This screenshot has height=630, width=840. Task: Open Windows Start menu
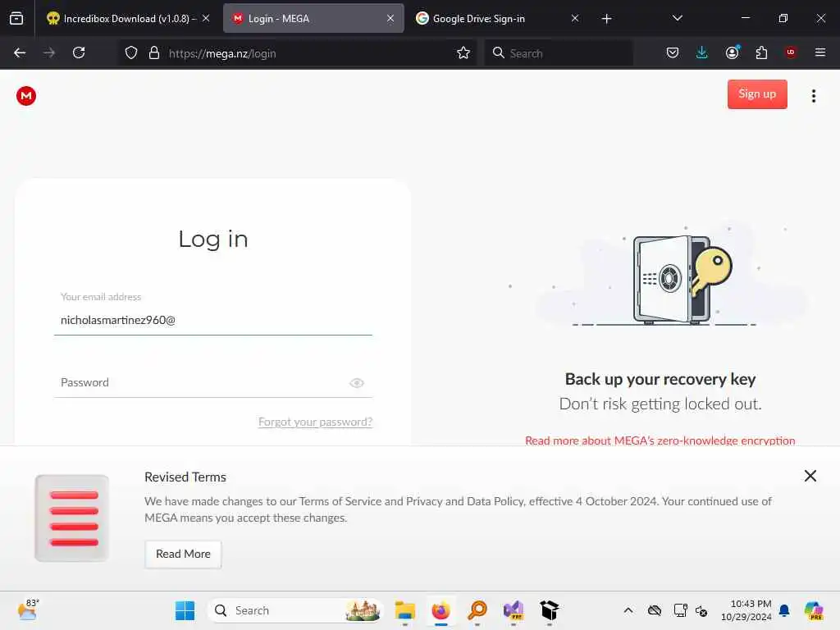[x=185, y=610]
